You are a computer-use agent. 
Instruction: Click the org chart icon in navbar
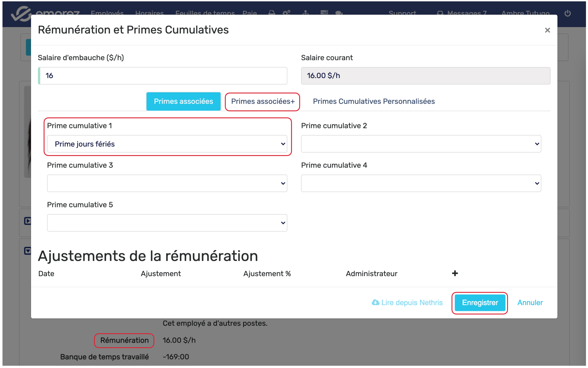[305, 12]
